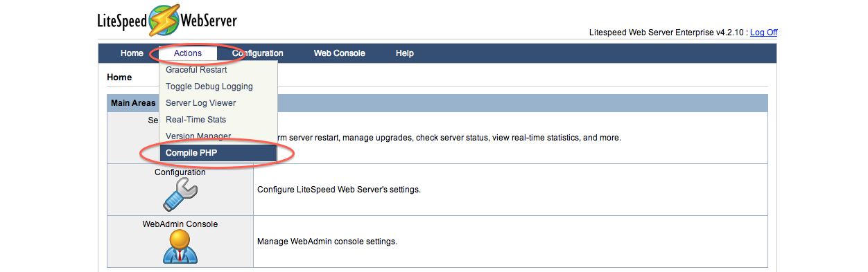
Task: Open Version Manager from Actions menu
Action: tap(218, 136)
